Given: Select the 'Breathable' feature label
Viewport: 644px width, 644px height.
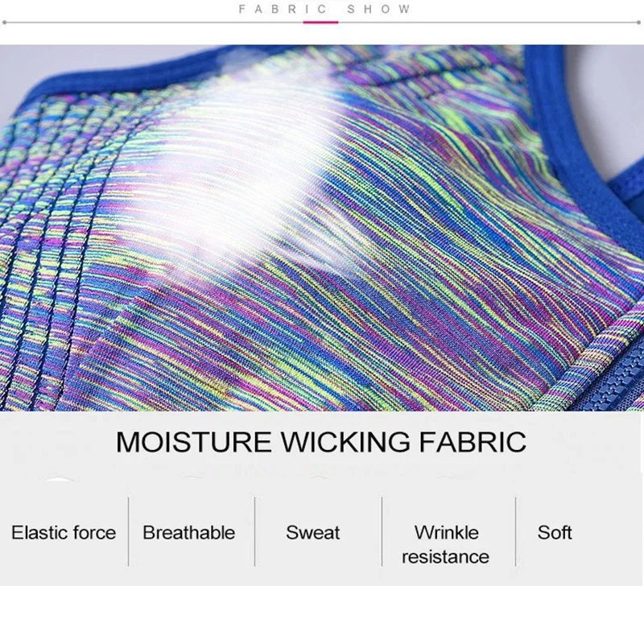Looking at the screenshot, I should (x=189, y=533).
